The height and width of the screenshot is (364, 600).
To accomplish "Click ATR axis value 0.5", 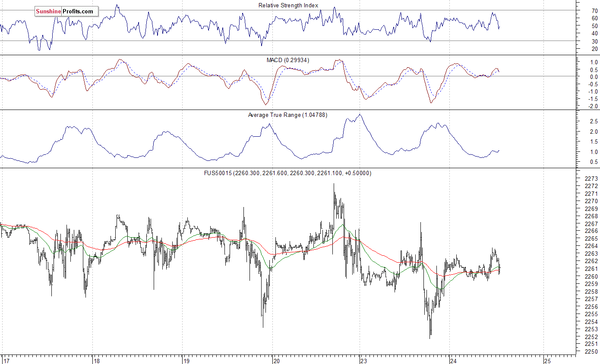I will 593,162.
